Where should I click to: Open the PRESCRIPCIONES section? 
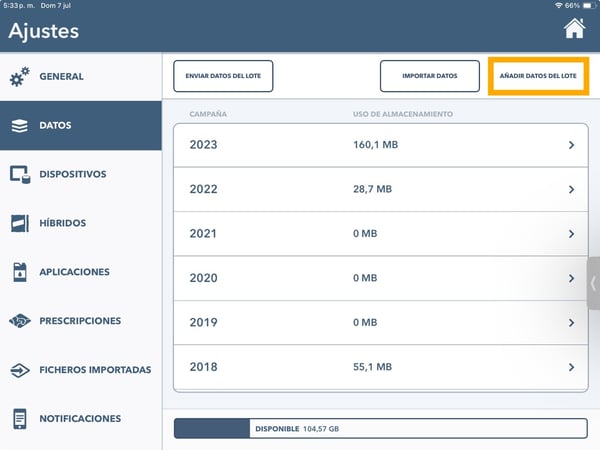pyautogui.click(x=81, y=321)
